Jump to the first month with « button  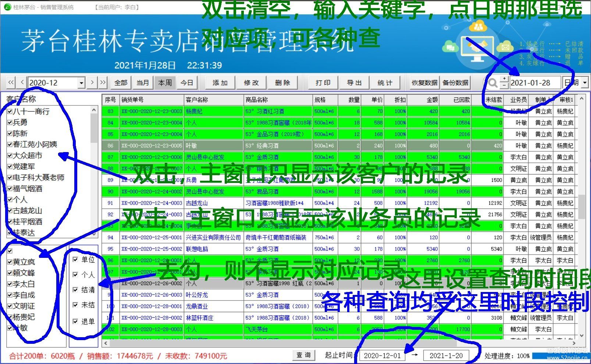coord(11,83)
